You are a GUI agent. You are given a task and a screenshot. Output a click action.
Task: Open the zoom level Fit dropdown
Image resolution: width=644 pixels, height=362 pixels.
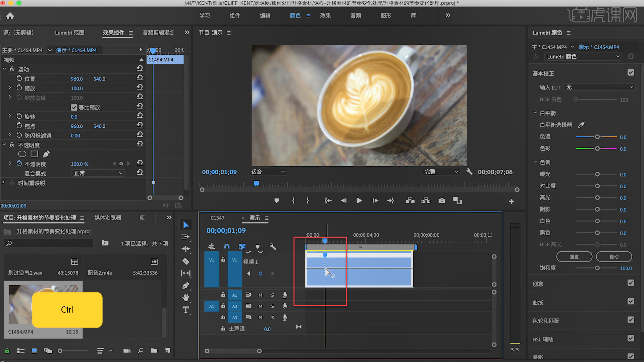click(267, 172)
